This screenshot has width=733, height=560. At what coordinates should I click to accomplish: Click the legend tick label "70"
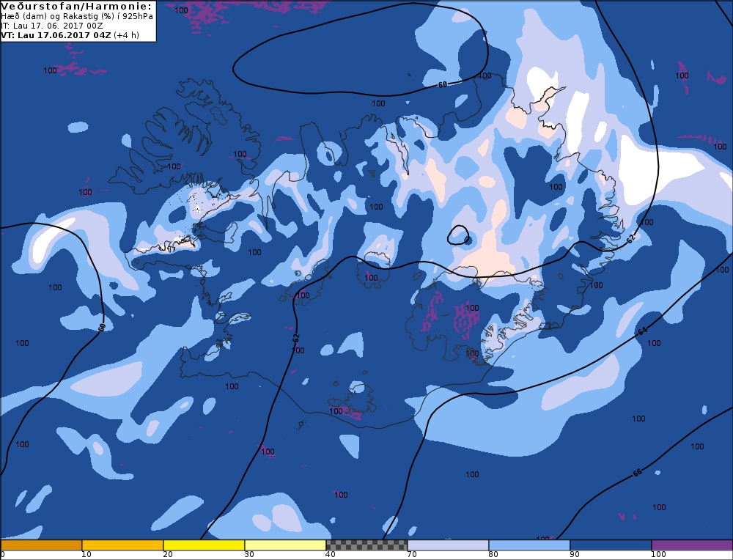pyautogui.click(x=411, y=555)
